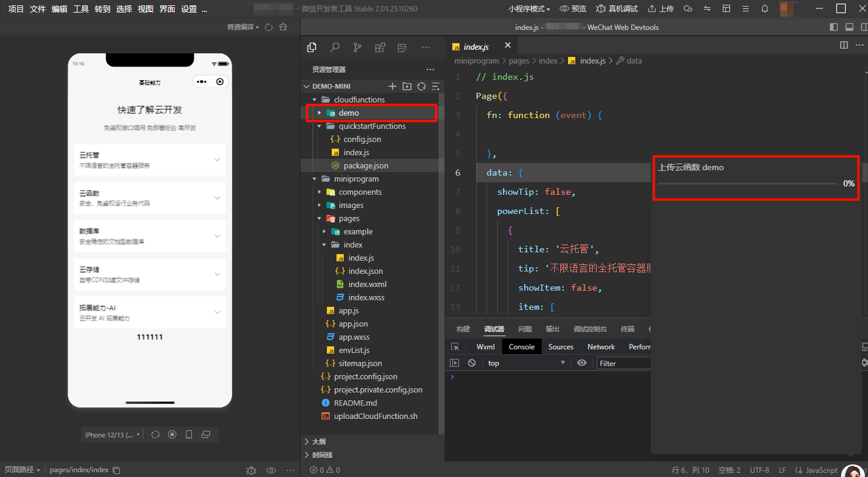The image size is (868, 477).
Task: Stop the simulator with the stop icon
Action: pyautogui.click(x=172, y=434)
